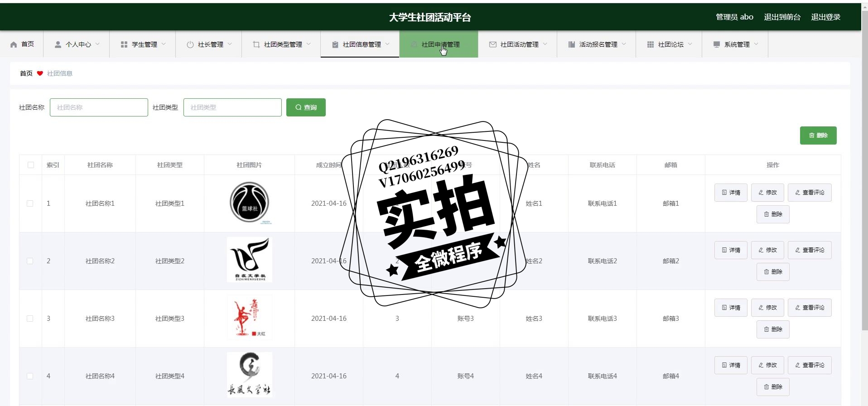Check the checkbox for row 3
The image size is (868, 406).
pos(30,319)
